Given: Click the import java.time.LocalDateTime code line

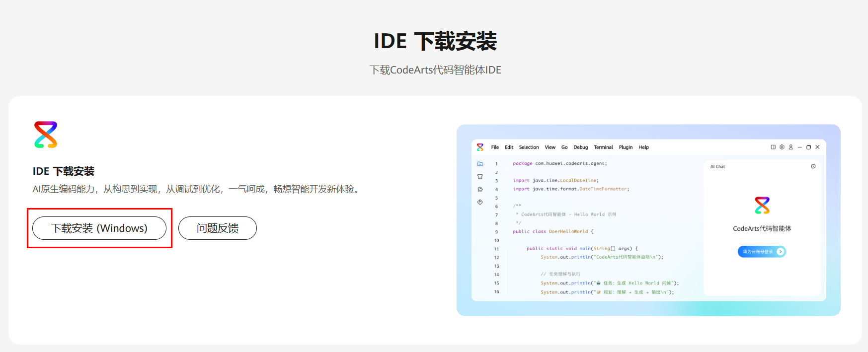Looking at the screenshot, I should point(556,180).
